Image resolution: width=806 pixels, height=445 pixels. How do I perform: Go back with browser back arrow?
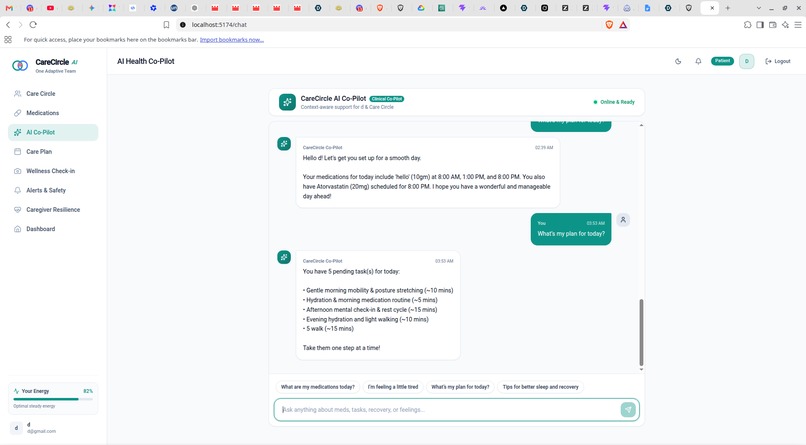8,25
